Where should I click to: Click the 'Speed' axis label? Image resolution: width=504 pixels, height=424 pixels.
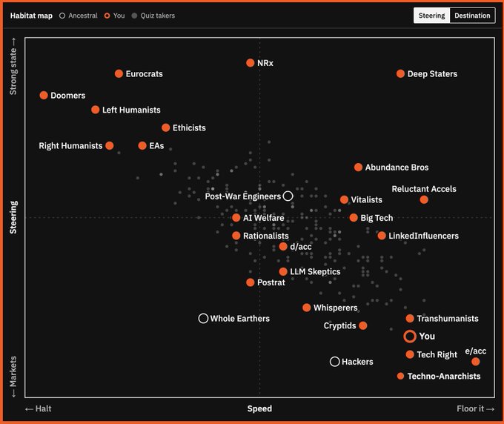(x=259, y=408)
